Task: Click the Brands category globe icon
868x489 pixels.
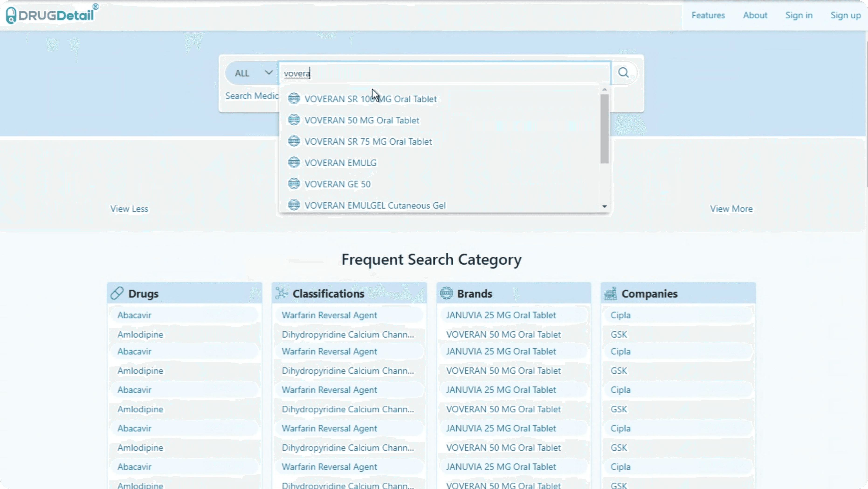Action: [x=446, y=293]
